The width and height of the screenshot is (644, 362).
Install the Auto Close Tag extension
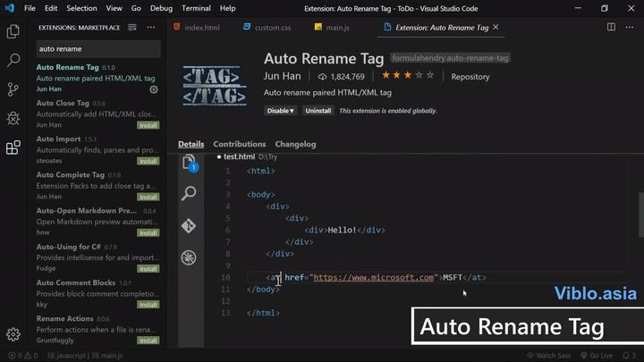click(148, 125)
